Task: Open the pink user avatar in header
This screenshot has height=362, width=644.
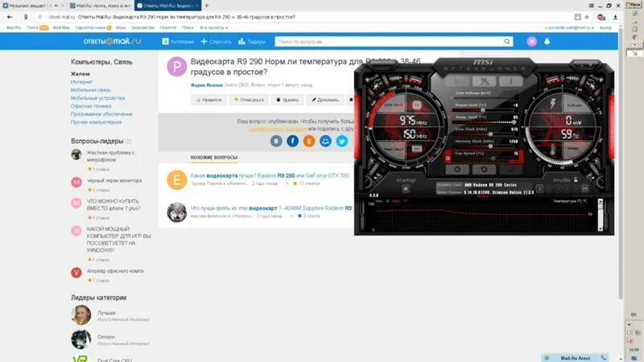Action: point(531,42)
